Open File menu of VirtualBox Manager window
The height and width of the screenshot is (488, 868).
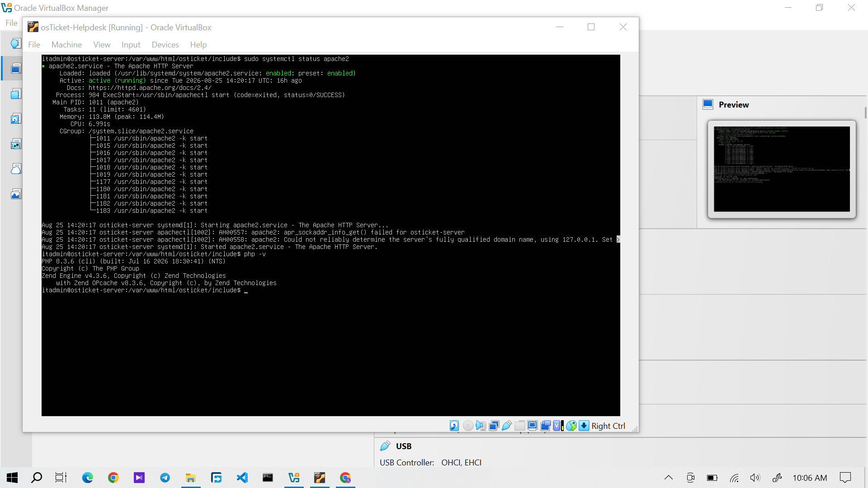pyautogui.click(x=11, y=23)
